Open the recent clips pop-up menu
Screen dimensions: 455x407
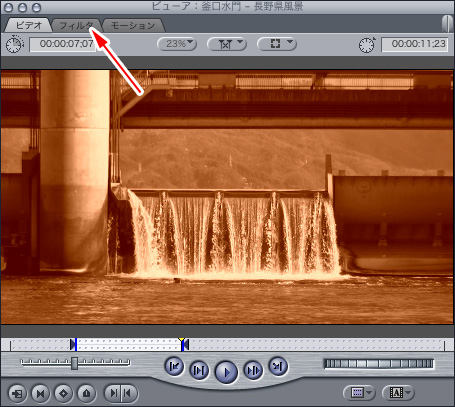click(x=359, y=393)
